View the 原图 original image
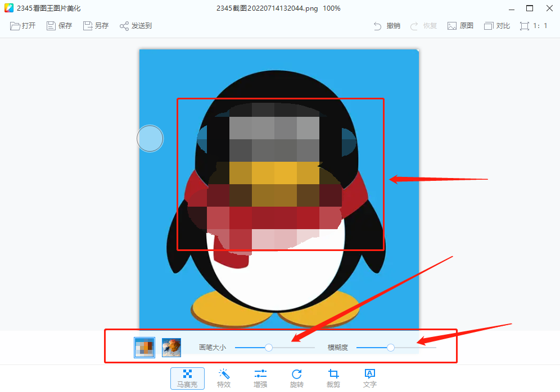The width and height of the screenshot is (560, 392). pyautogui.click(x=460, y=25)
